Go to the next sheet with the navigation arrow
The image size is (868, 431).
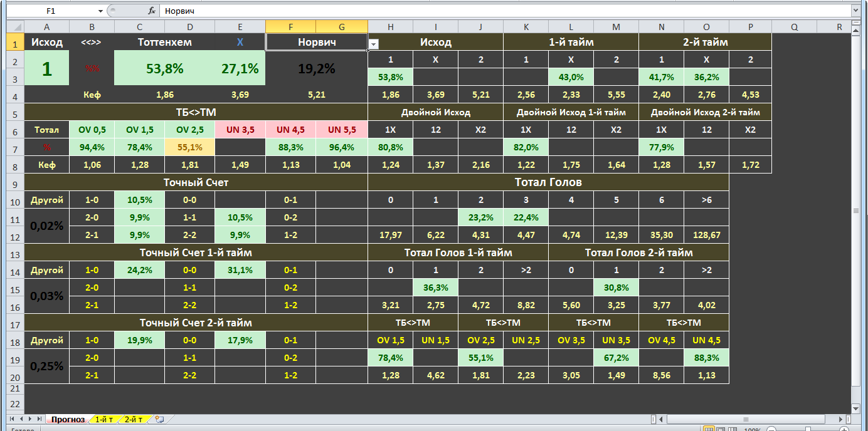click(30, 418)
